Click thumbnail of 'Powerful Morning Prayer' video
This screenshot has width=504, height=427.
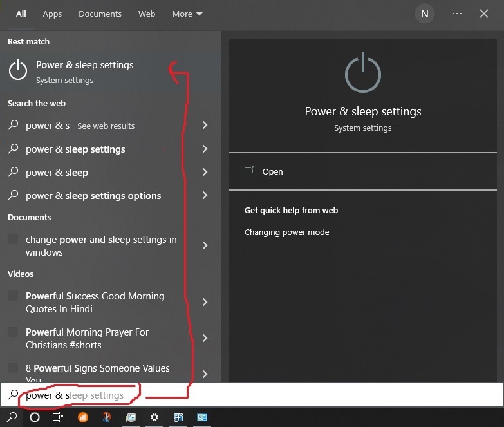click(x=13, y=332)
